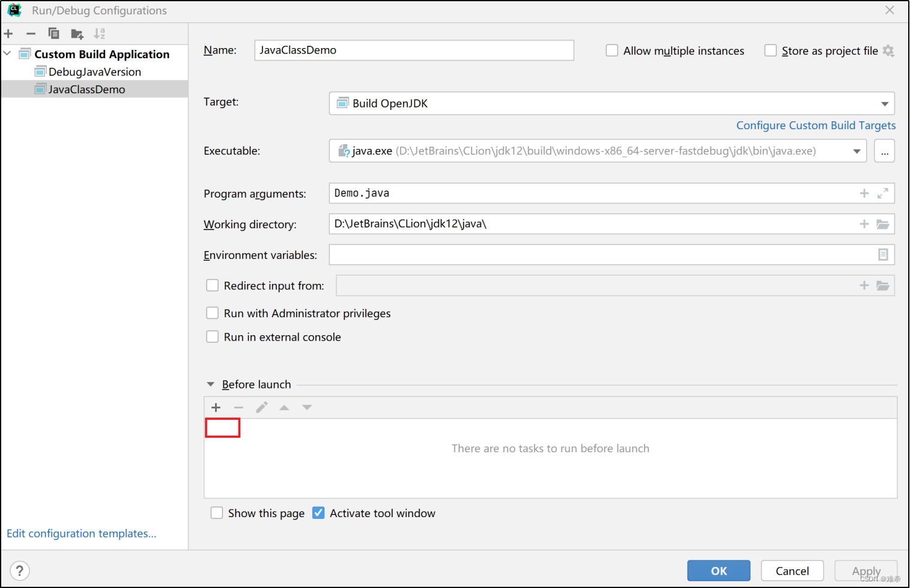Expand the Program arguments field
This screenshot has width=910, height=588.
coord(882,193)
